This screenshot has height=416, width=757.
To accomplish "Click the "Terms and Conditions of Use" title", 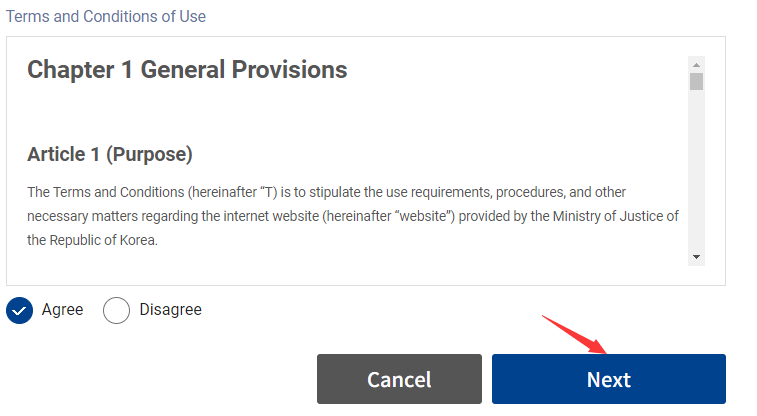I will point(106,17).
